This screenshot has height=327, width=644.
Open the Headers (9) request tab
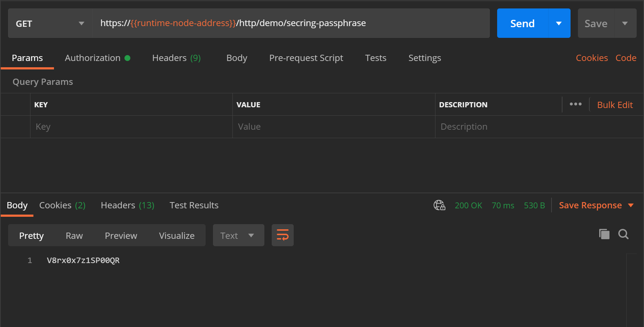tap(176, 58)
